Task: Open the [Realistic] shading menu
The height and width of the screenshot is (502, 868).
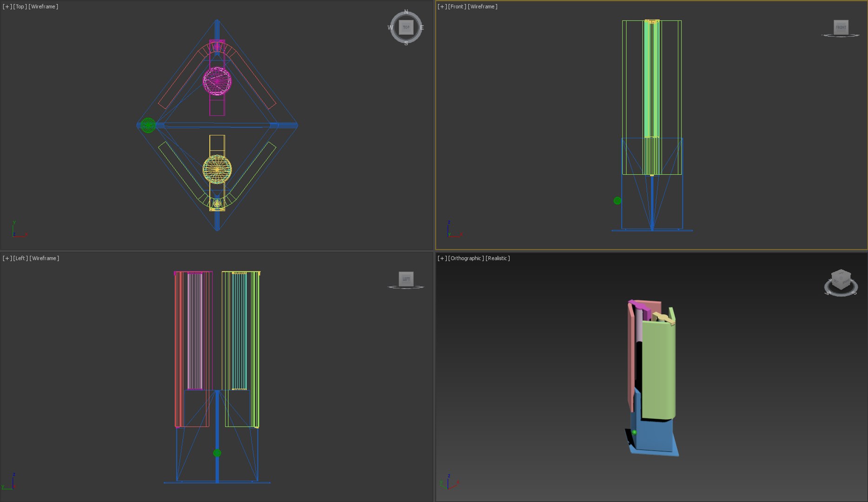Action: [497, 258]
